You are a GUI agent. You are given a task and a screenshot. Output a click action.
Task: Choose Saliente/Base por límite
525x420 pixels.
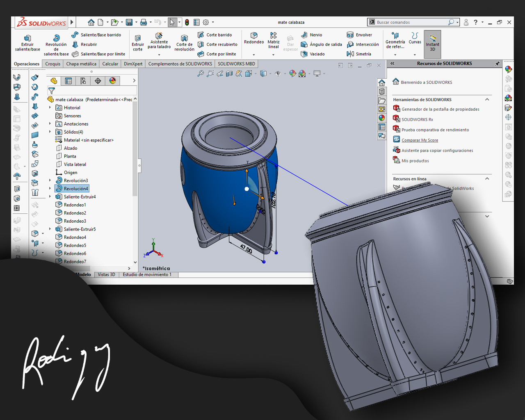(98, 54)
